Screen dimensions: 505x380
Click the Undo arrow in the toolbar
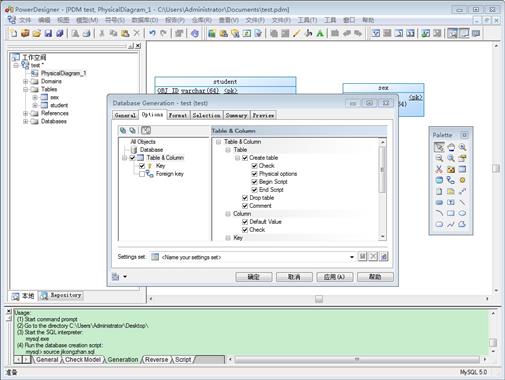click(x=152, y=33)
